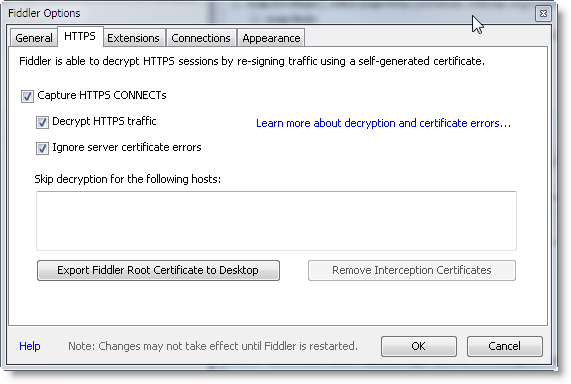This screenshot has height=384, width=571.
Task: Switch to the Extensions tab
Action: 133,38
